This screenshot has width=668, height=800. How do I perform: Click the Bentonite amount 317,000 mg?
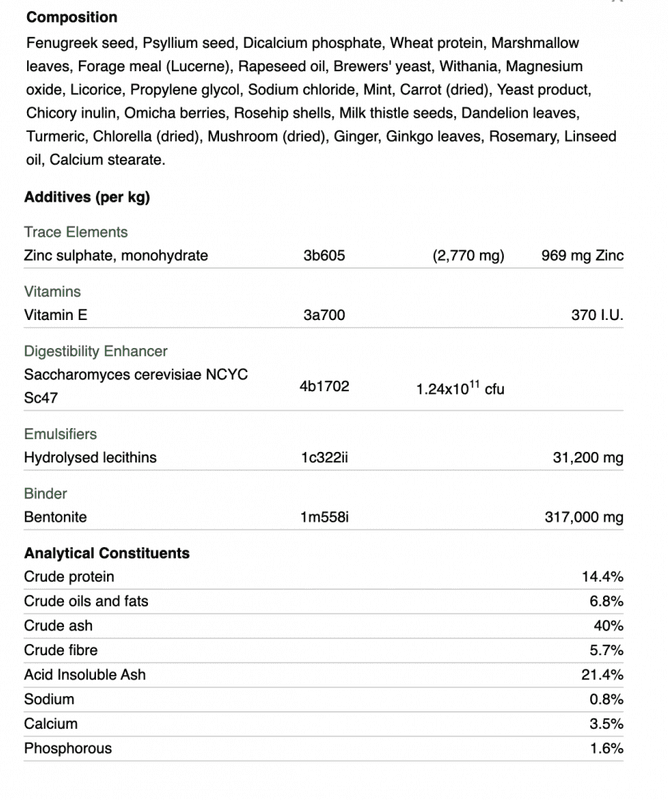584,517
